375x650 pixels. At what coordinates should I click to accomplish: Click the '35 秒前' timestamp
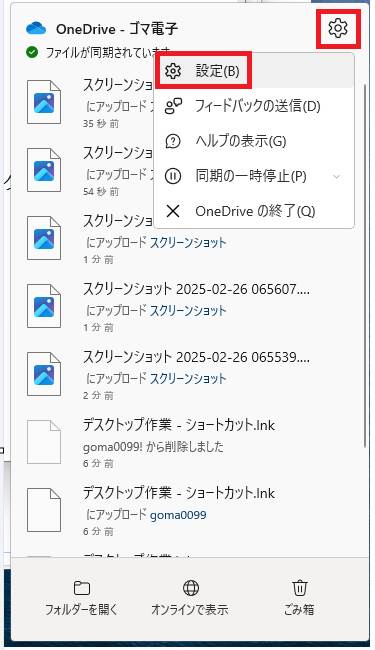[x=101, y=124]
